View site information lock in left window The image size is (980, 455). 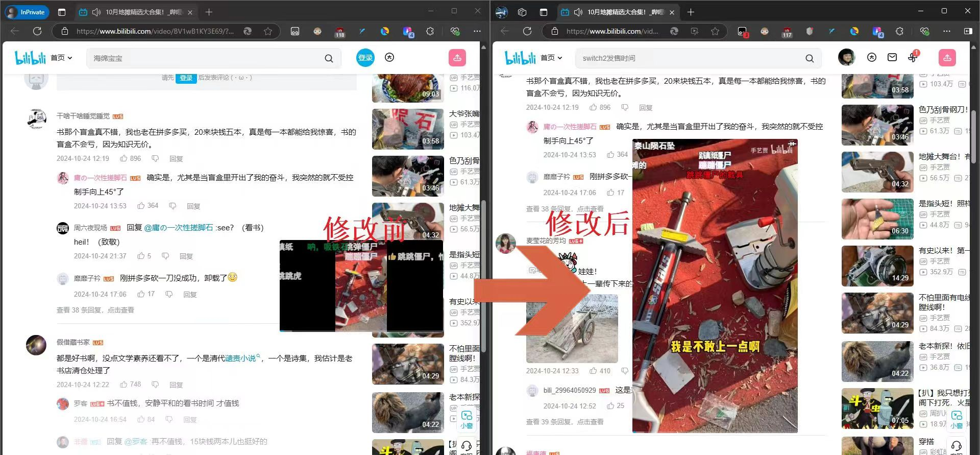click(65, 31)
